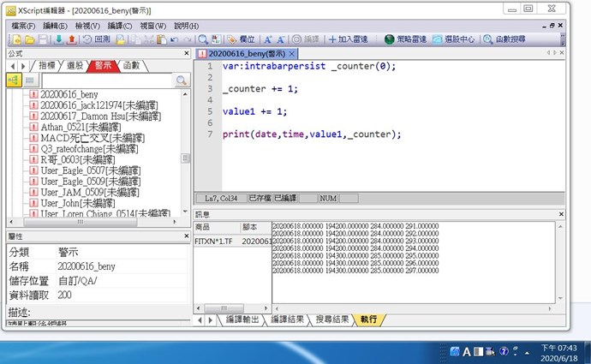Select the 編譯輸出 output tab
The width and height of the screenshot is (591, 364).
coord(242,319)
